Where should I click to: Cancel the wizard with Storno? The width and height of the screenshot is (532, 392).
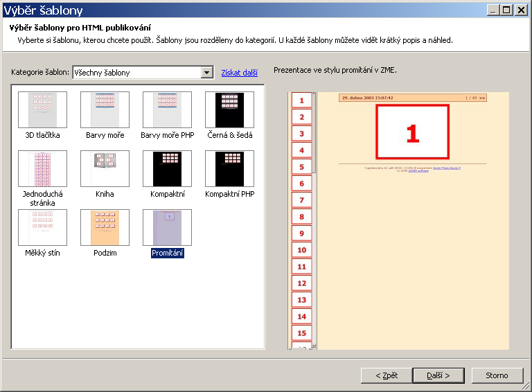click(x=497, y=375)
